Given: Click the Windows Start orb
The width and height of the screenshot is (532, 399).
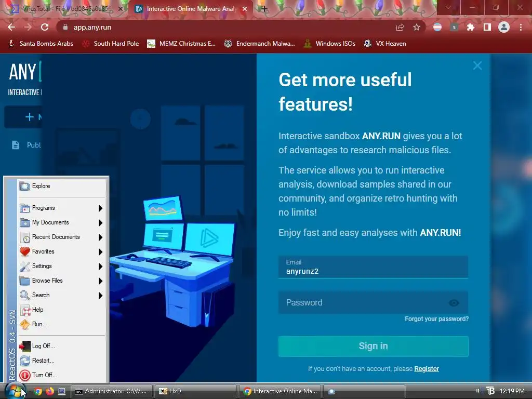Looking at the screenshot, I should [15, 392].
